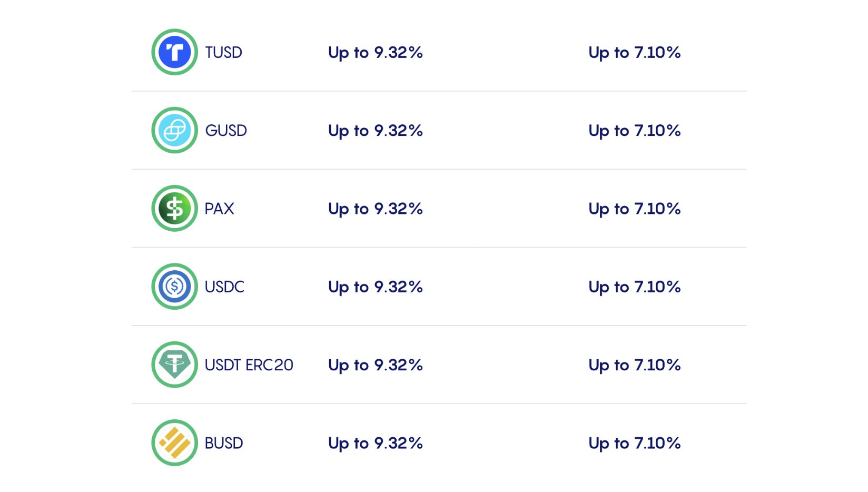Viewport: 868px width, 492px height.
Task: Open the USDC coin icon
Action: (x=174, y=287)
